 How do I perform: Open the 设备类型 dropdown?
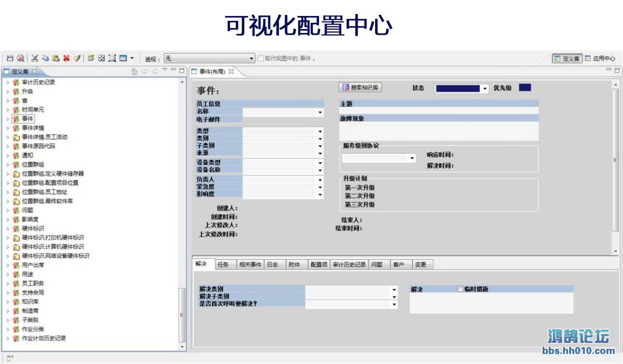point(320,163)
